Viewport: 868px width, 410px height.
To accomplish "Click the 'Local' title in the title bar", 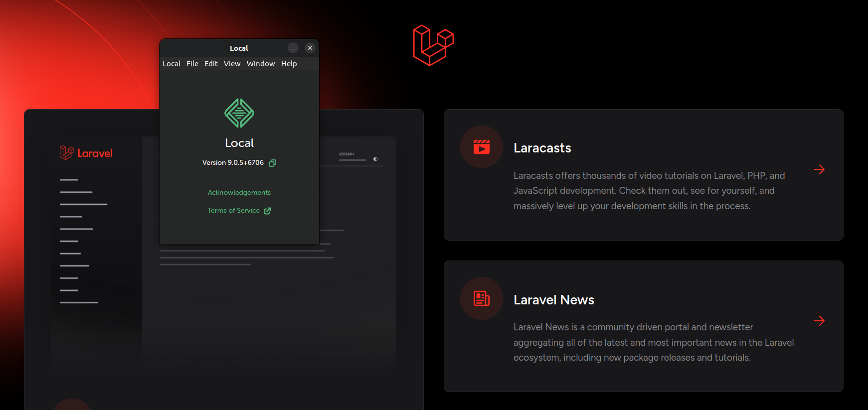I will (x=239, y=48).
